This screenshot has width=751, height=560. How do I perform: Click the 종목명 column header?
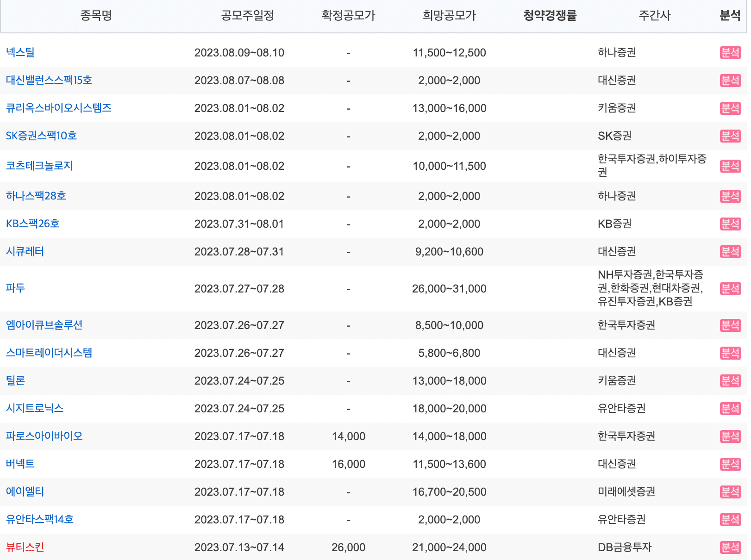point(96,16)
